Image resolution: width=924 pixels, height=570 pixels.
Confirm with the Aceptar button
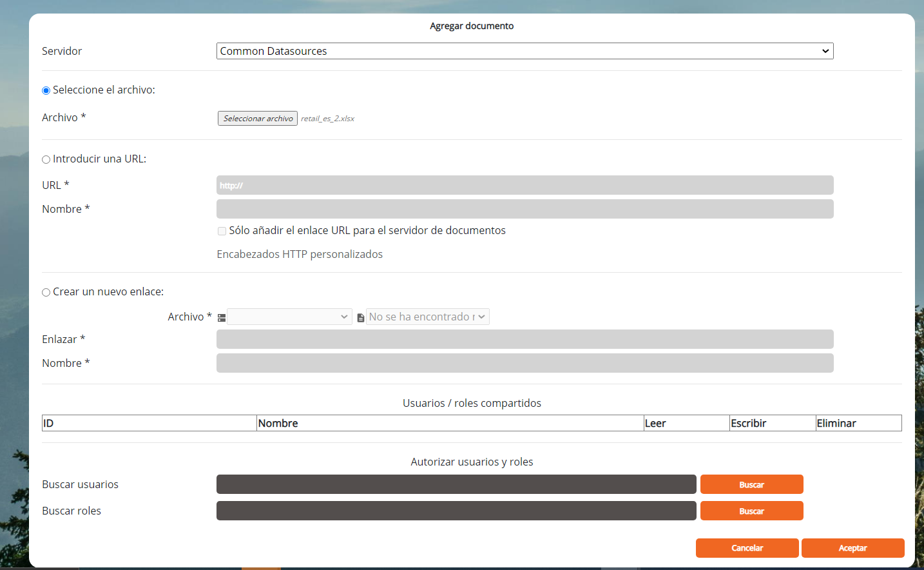click(852, 548)
